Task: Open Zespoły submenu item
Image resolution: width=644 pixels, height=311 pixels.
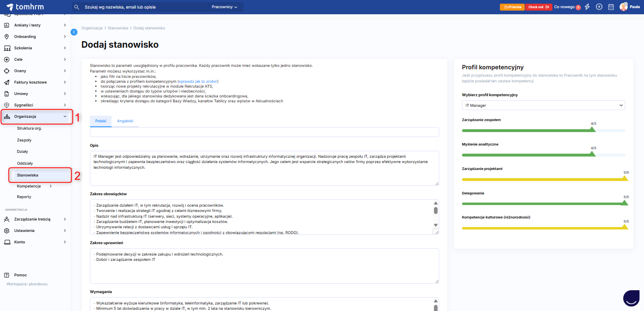Action: [24, 140]
